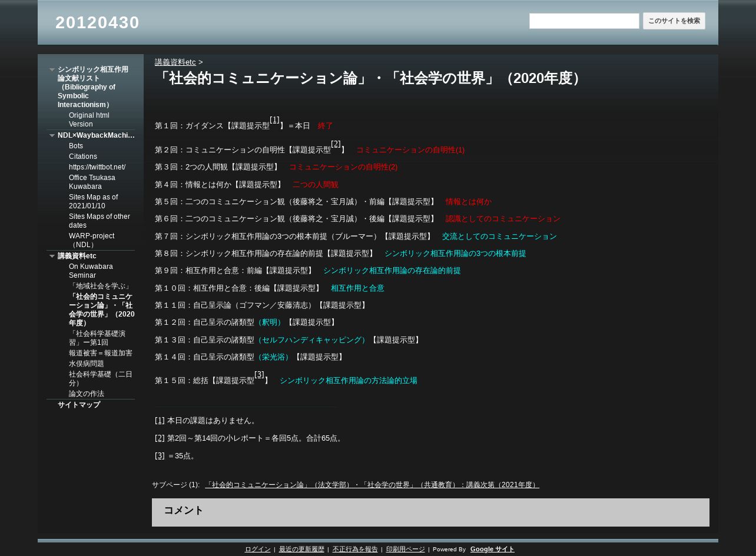Open Original html Version in sidebar
Viewport: 756px width, 556px height.
click(89, 120)
